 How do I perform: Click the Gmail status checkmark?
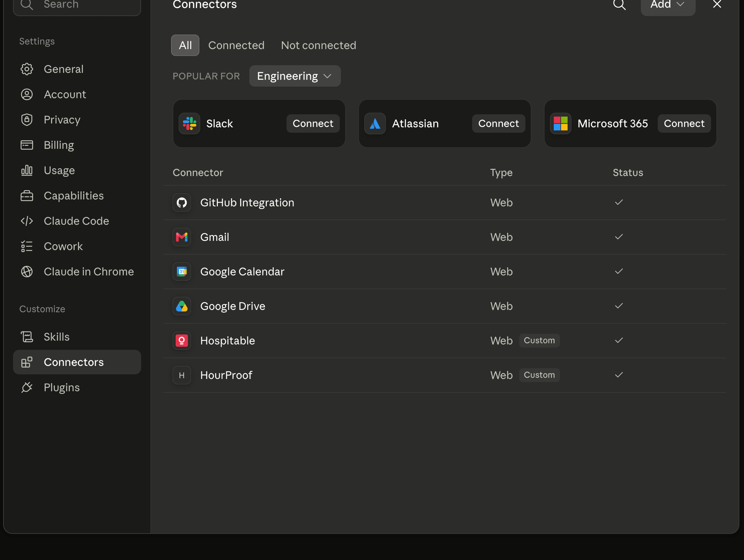pyautogui.click(x=619, y=237)
